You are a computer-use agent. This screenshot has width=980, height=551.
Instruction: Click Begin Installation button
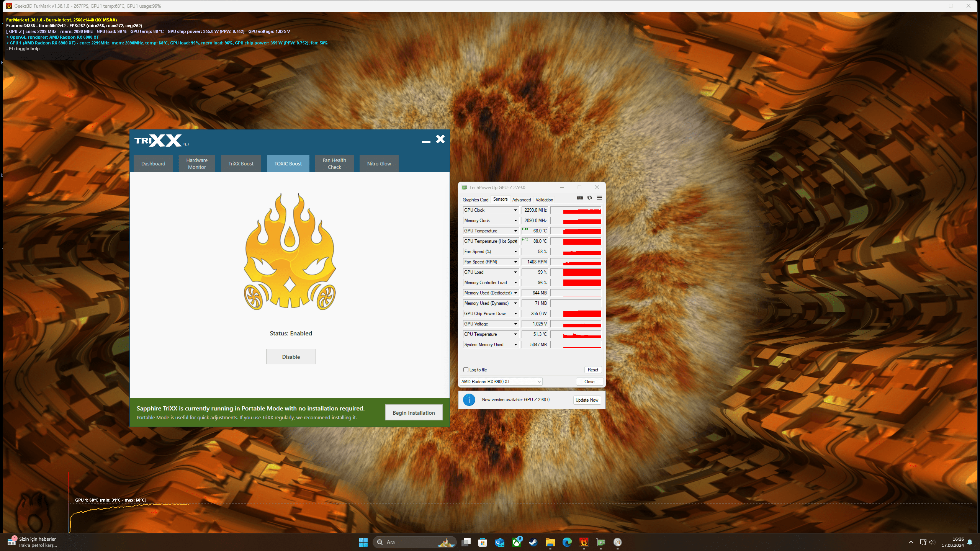coord(413,412)
